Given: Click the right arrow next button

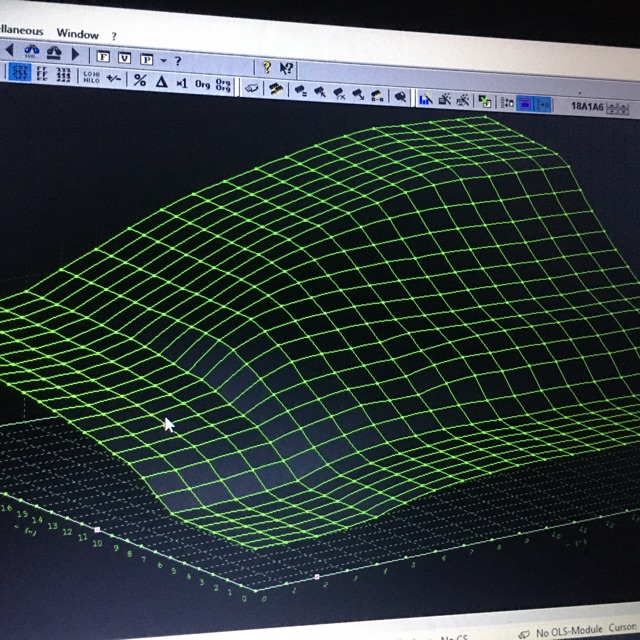Looking at the screenshot, I should [x=74, y=54].
